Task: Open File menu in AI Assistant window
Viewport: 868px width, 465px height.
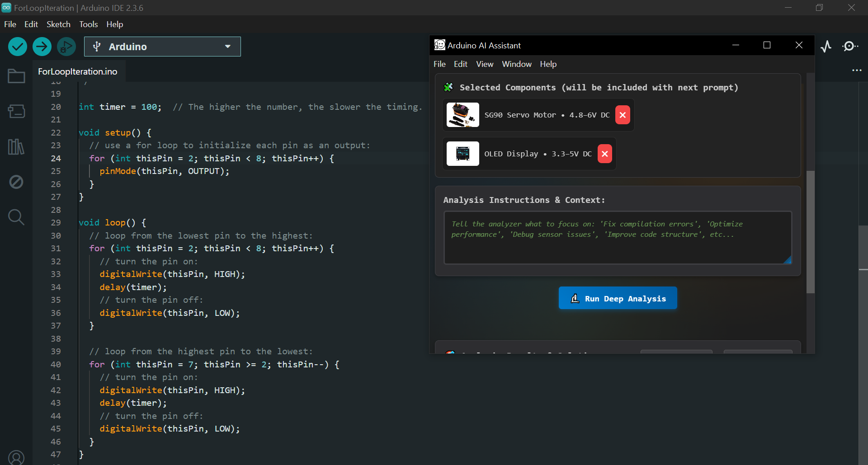Action: [x=439, y=64]
